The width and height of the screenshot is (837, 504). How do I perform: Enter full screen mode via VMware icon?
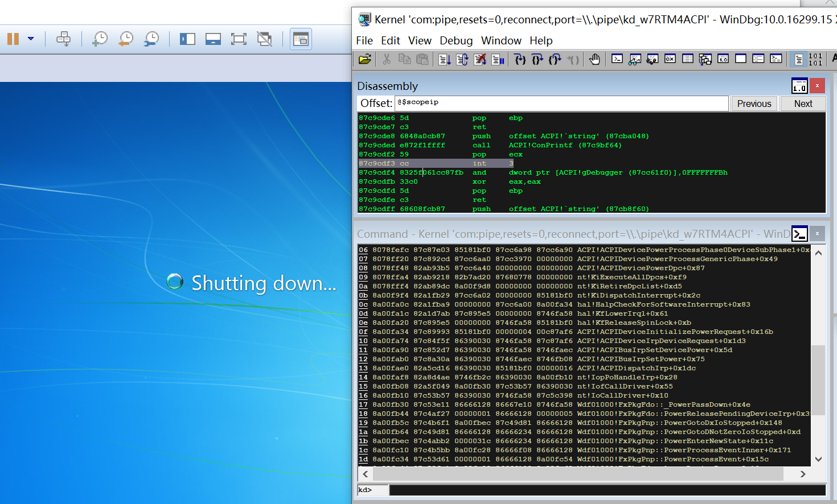(x=239, y=39)
